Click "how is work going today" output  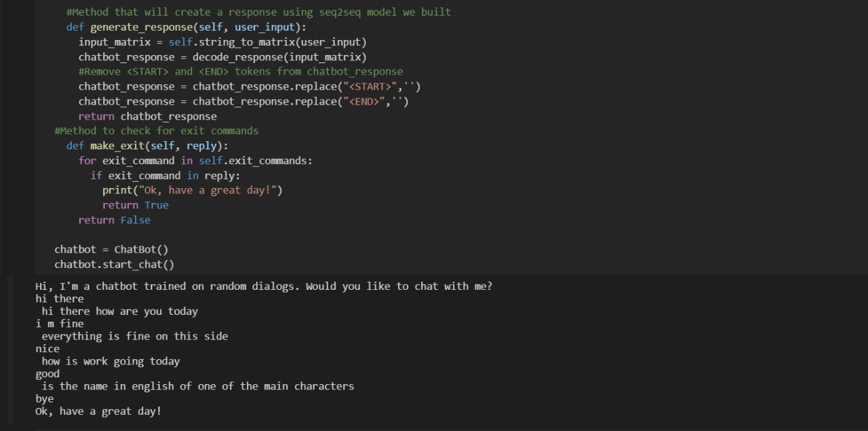pyautogui.click(x=111, y=362)
